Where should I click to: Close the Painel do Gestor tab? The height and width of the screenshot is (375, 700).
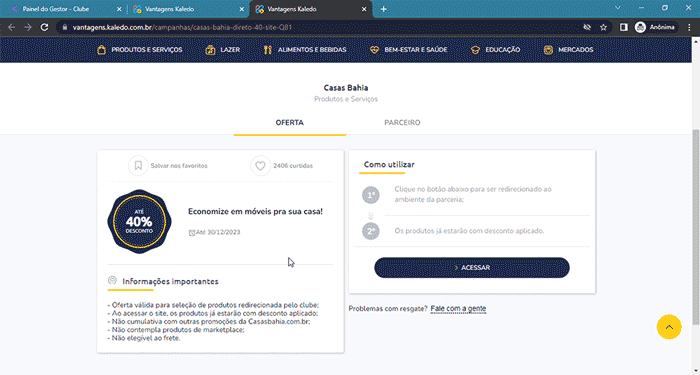(x=119, y=9)
